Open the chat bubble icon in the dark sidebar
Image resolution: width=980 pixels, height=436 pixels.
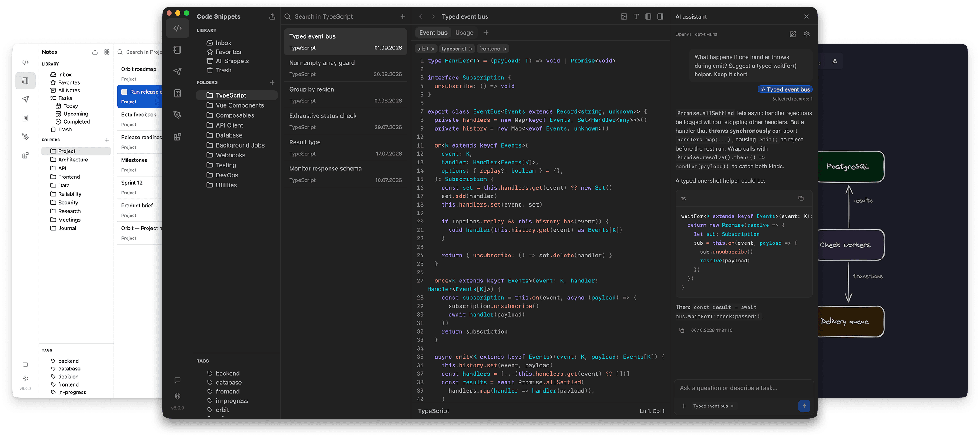tap(177, 380)
